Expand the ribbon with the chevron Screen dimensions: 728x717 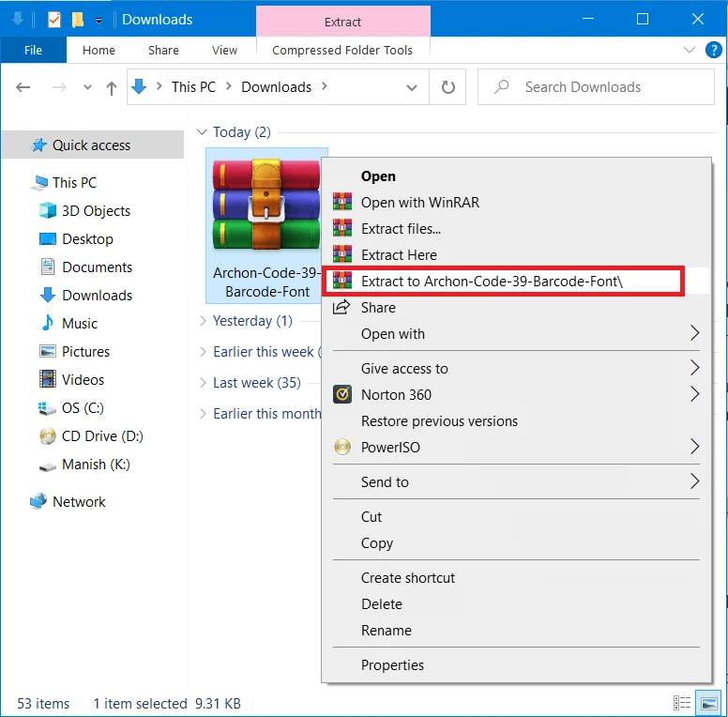tap(689, 49)
